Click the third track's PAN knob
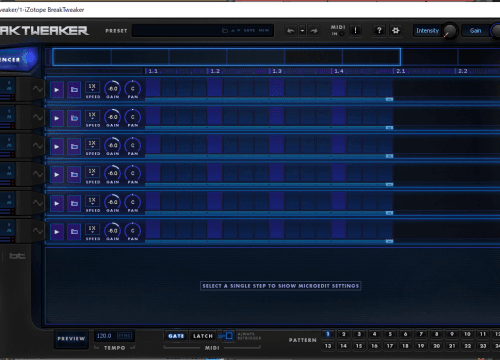 tap(133, 145)
